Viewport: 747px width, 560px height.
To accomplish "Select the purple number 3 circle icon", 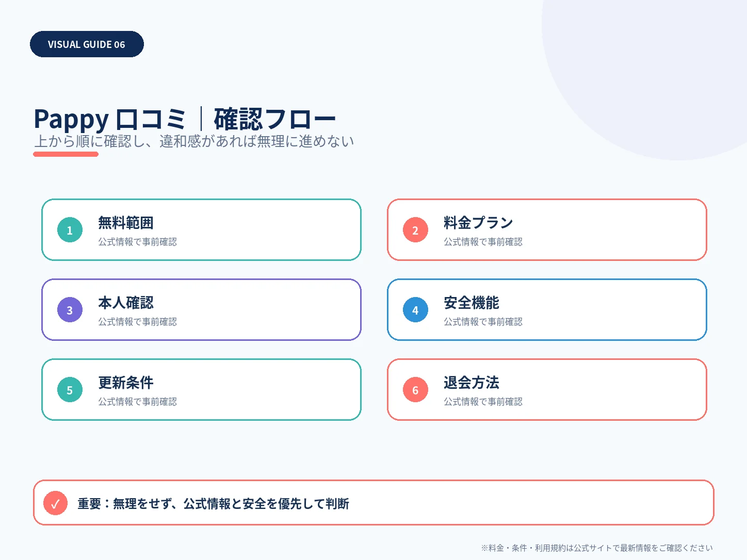I will tap(70, 310).
